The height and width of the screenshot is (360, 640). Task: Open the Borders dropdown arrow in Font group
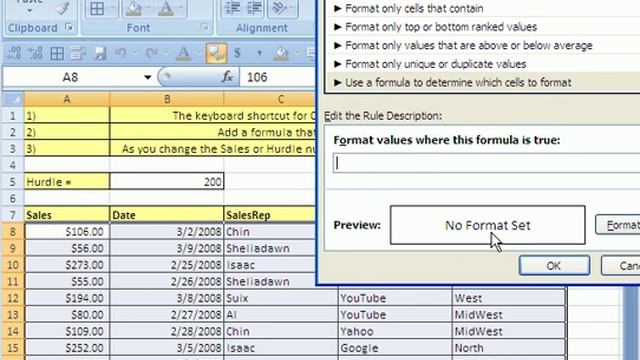point(113,9)
